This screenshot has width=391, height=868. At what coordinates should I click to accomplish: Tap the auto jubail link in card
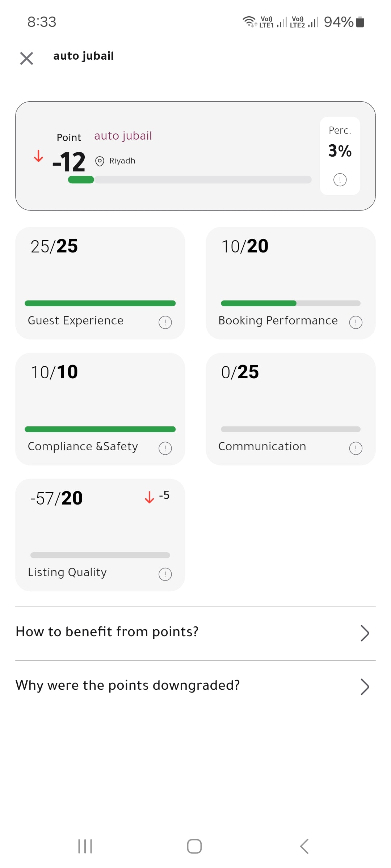tap(123, 136)
